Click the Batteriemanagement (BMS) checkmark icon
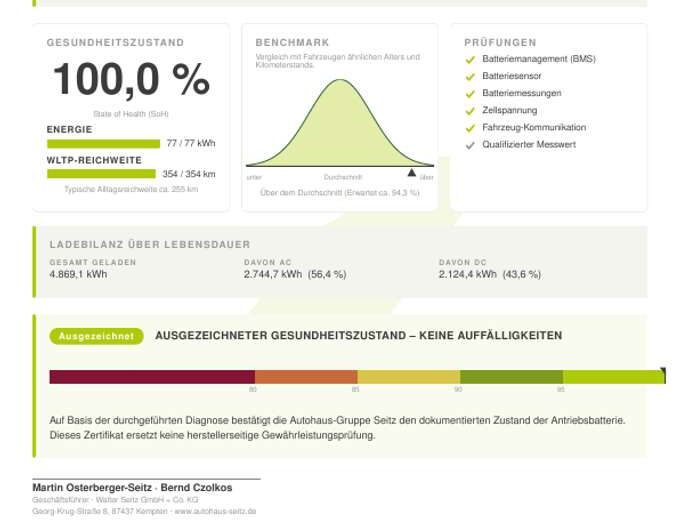 (x=470, y=59)
